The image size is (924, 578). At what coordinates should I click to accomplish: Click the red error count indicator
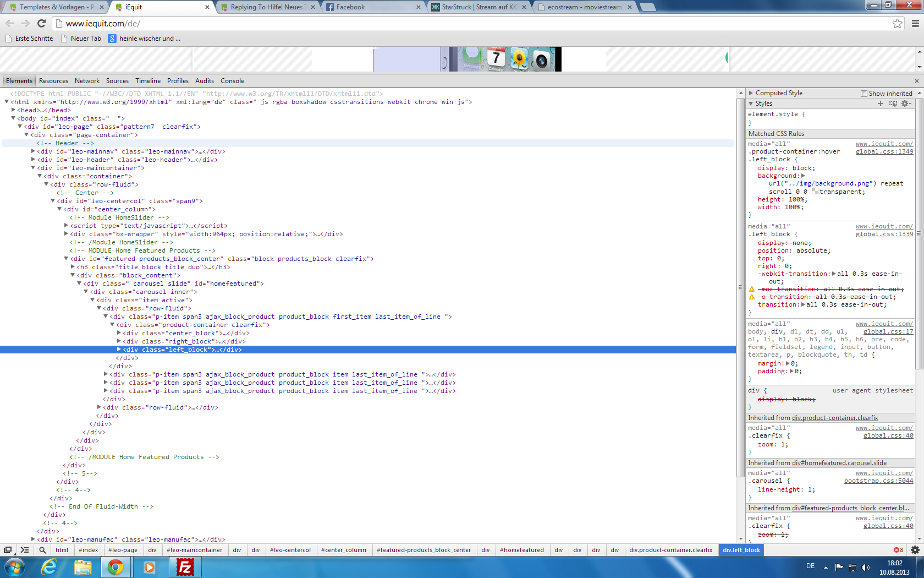tap(898, 550)
